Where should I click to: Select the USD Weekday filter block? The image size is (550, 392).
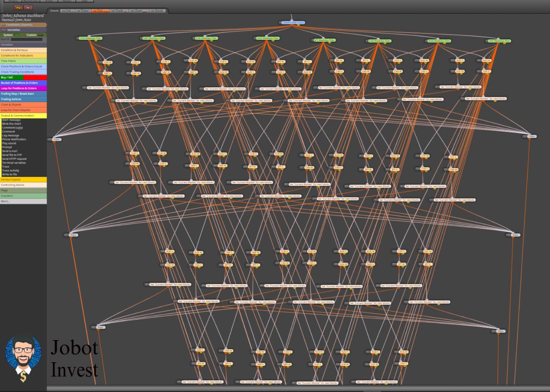(90, 38)
